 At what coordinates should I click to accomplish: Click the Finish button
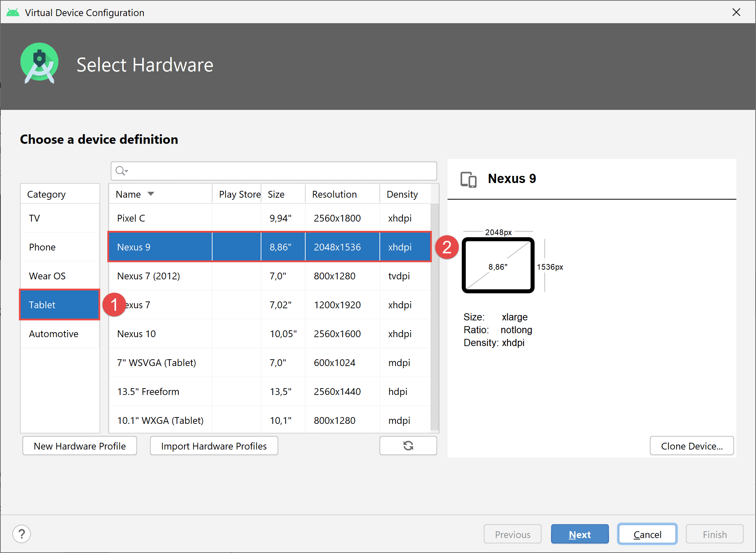[715, 534]
